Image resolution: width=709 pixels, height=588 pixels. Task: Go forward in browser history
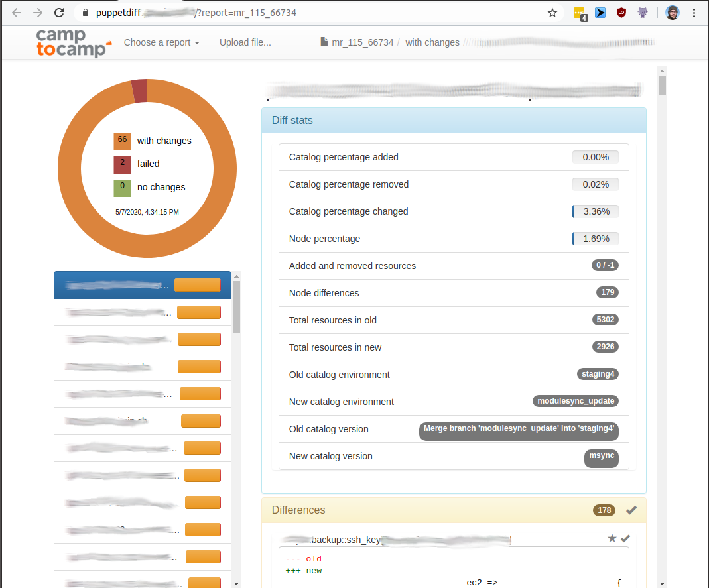click(x=38, y=13)
